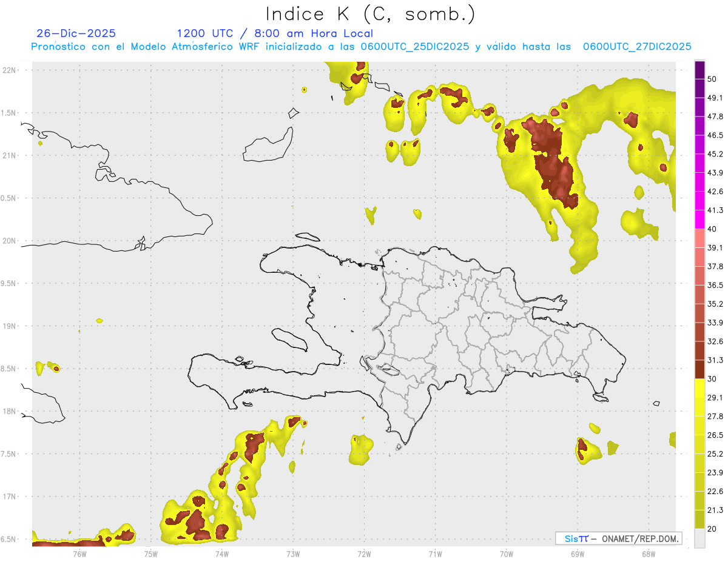Click the initialization stamp "0600UTC_25DIC2025"
This screenshot has width=728, height=562.
point(416,47)
